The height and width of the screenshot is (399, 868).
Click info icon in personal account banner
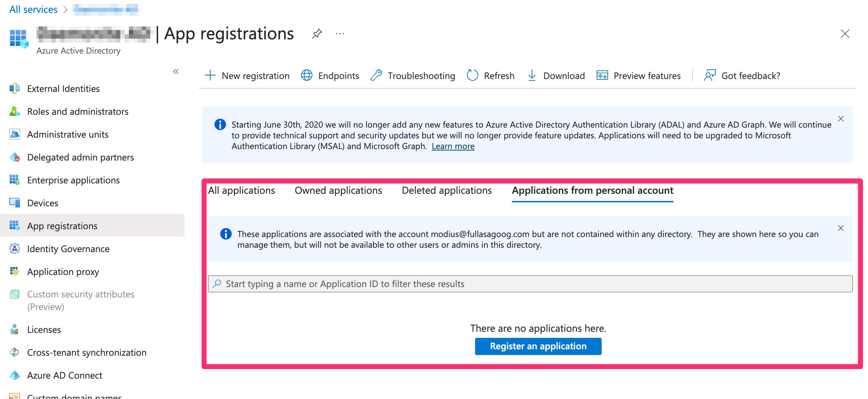tap(226, 234)
